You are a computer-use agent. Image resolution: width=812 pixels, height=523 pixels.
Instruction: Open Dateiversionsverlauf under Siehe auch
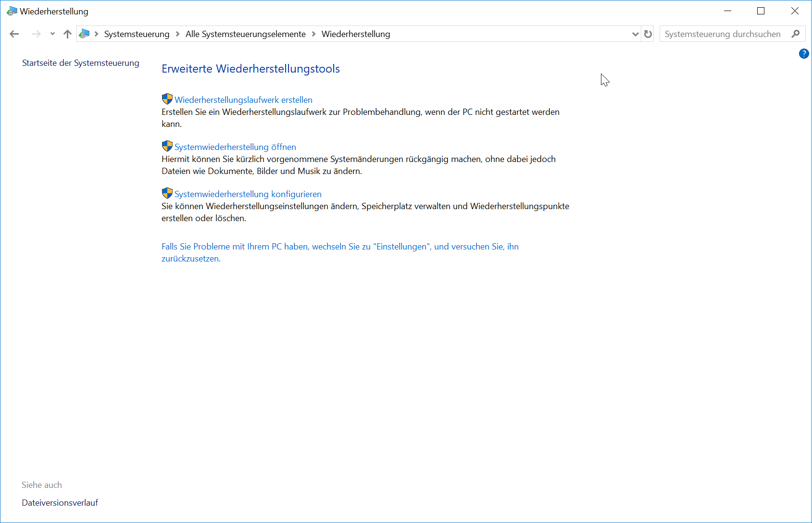(60, 503)
